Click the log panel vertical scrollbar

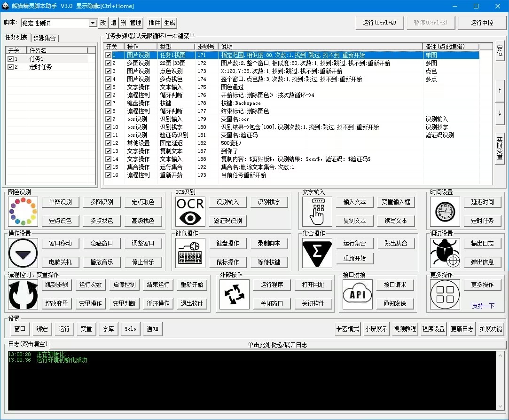pos(501,381)
